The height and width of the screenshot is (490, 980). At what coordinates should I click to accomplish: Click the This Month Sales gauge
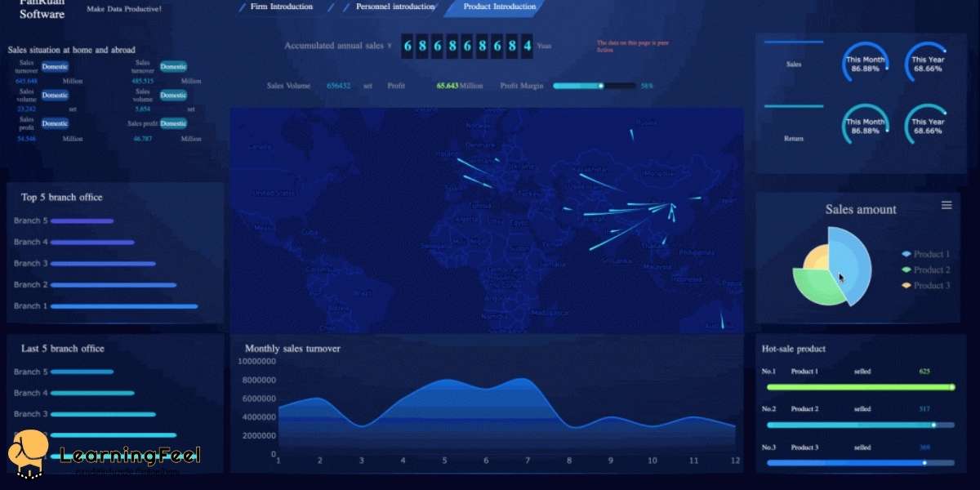(864, 61)
